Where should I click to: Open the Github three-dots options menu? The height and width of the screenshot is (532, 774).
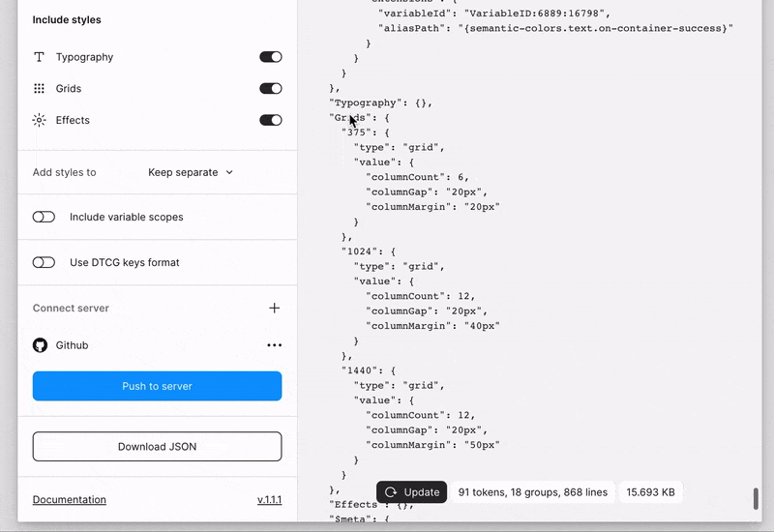(x=275, y=345)
